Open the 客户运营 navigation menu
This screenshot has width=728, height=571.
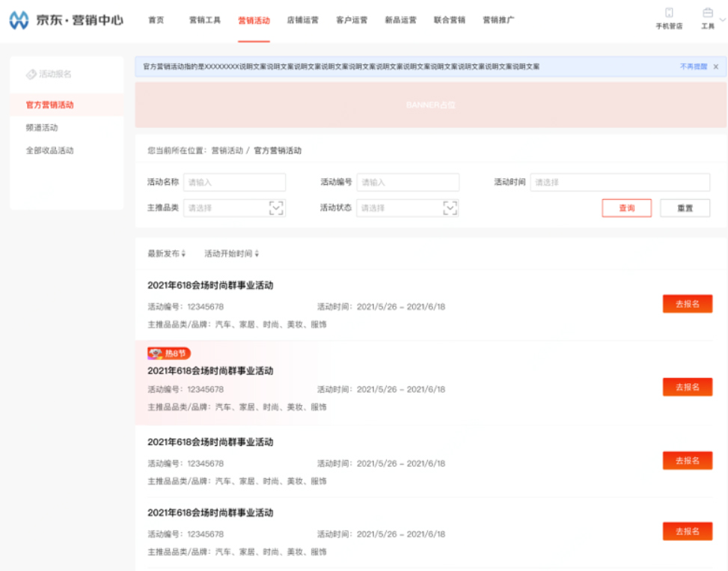click(352, 20)
